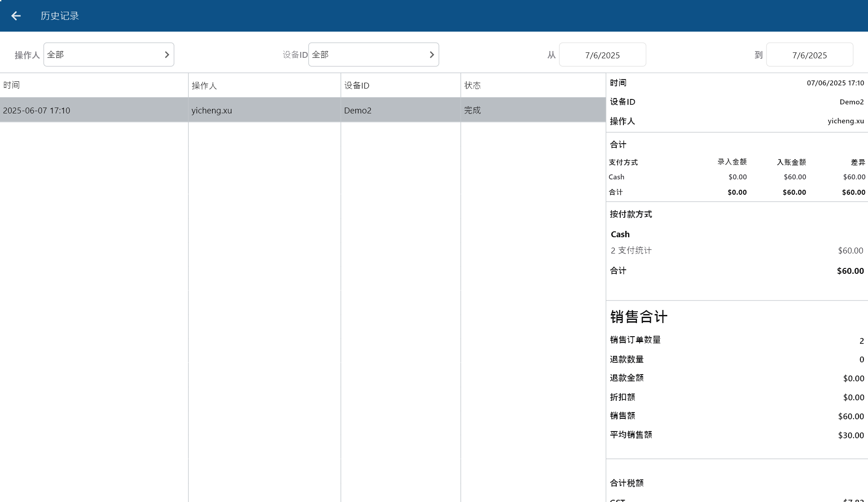This screenshot has height=502, width=868.
Task: Open the 操作人 dropdown showing 全部
Action: point(108,55)
